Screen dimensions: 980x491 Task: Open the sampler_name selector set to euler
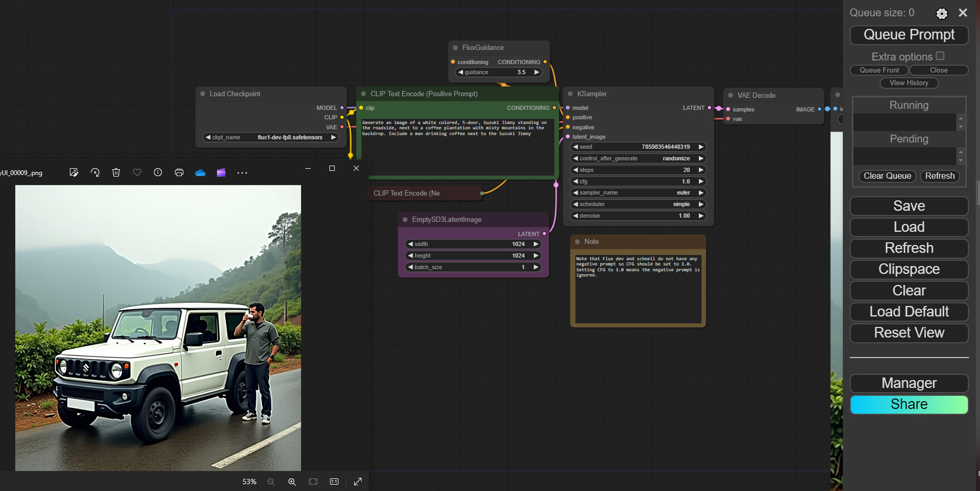point(638,193)
